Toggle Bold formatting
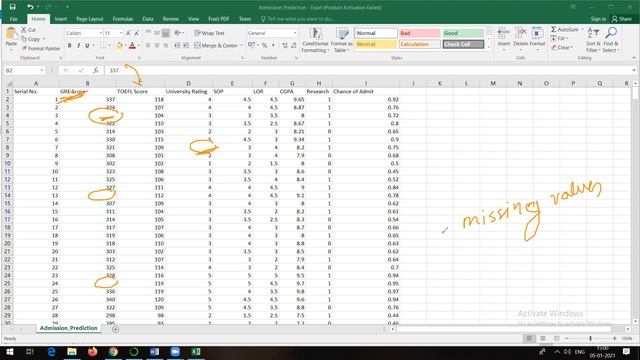The height and width of the screenshot is (360, 640). 69,45
